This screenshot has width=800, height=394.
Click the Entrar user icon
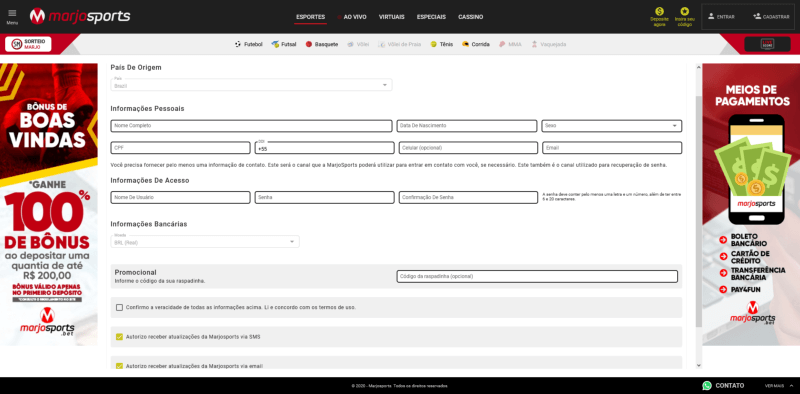click(711, 16)
